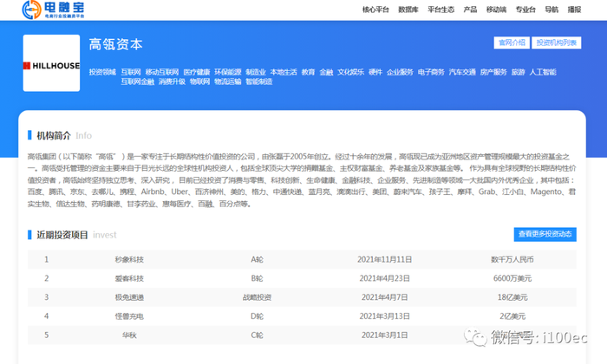The height and width of the screenshot is (364, 607).
Task: Switch to 移动端 in the navigation
Action: pos(496,10)
